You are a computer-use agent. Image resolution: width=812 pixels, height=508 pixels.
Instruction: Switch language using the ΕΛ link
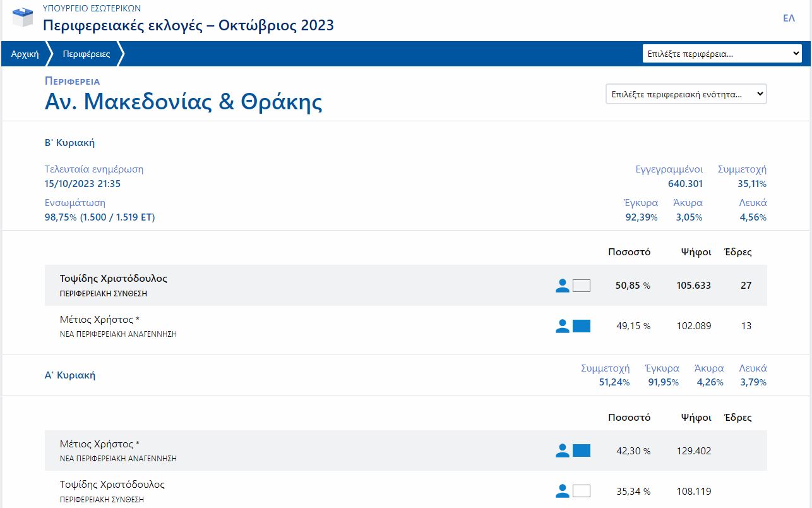point(789,18)
